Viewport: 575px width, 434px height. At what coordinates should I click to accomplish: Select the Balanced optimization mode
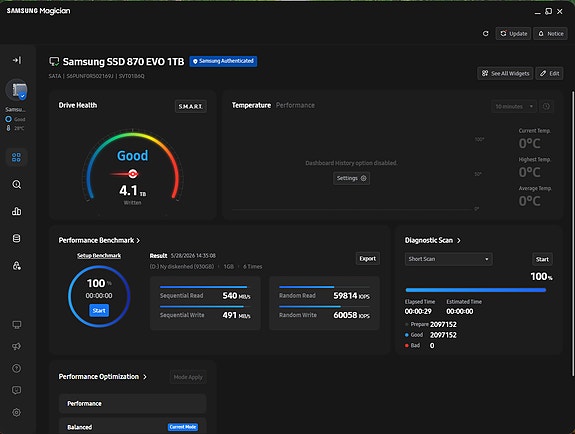click(132, 427)
